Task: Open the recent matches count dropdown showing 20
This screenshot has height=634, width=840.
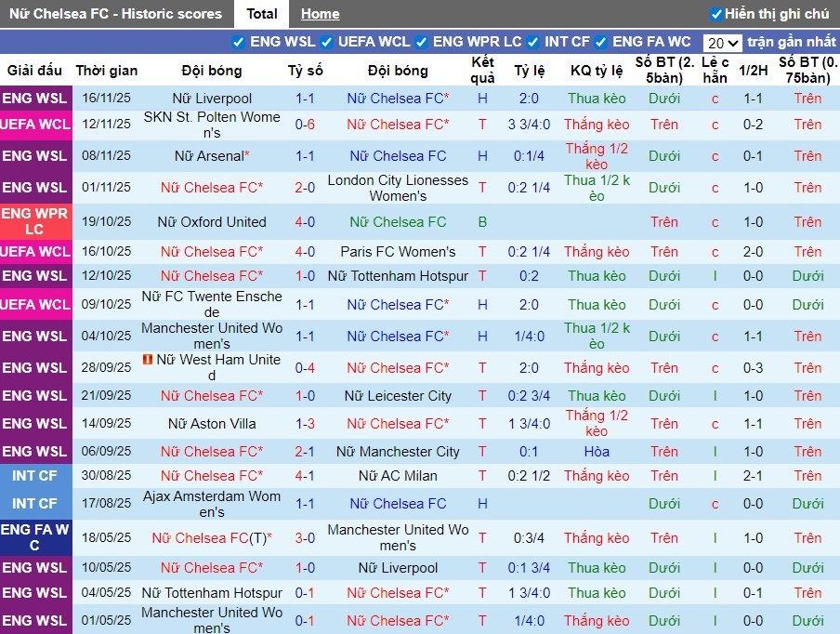Action: coord(722,43)
